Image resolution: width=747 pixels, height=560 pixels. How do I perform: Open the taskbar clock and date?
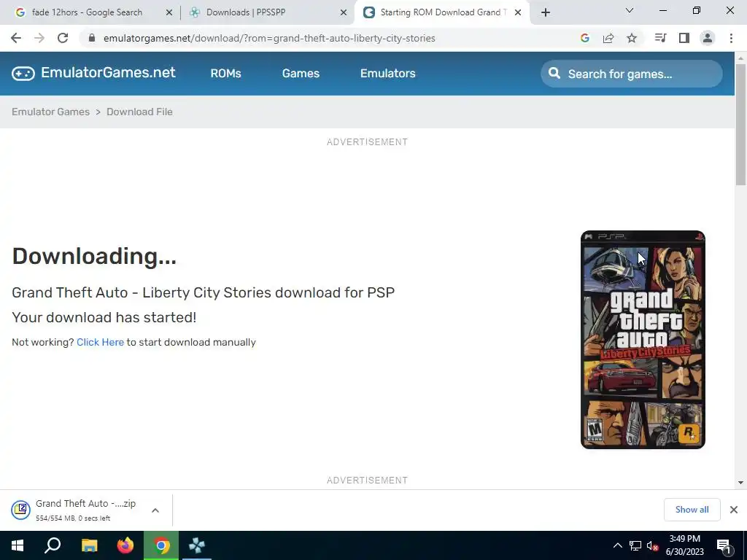click(x=684, y=545)
